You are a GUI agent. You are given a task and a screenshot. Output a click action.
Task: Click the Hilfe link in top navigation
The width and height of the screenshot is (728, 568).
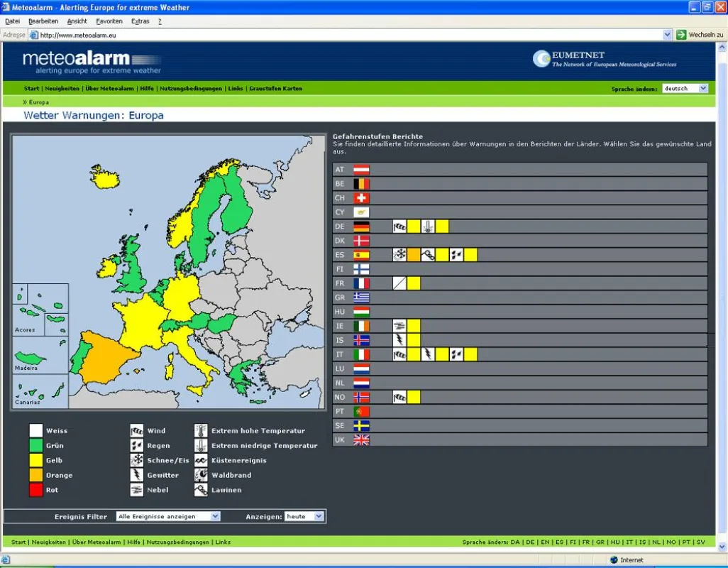tap(147, 88)
